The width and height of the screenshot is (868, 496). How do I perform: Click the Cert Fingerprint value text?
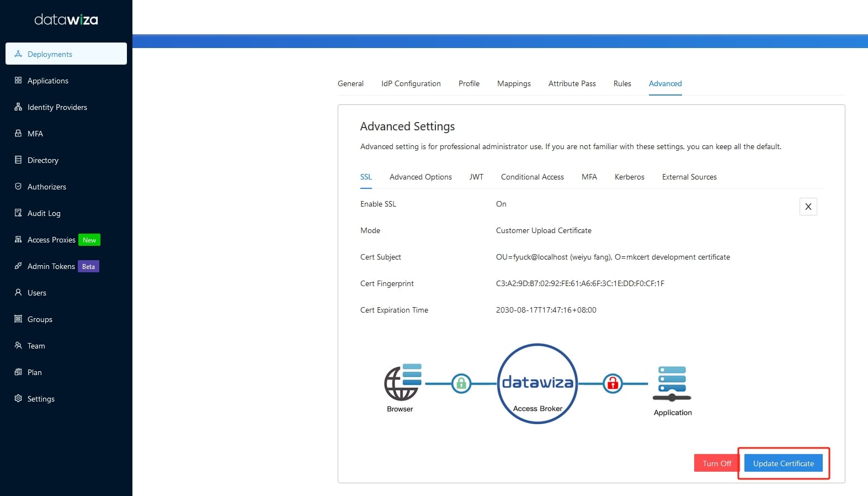click(x=580, y=283)
